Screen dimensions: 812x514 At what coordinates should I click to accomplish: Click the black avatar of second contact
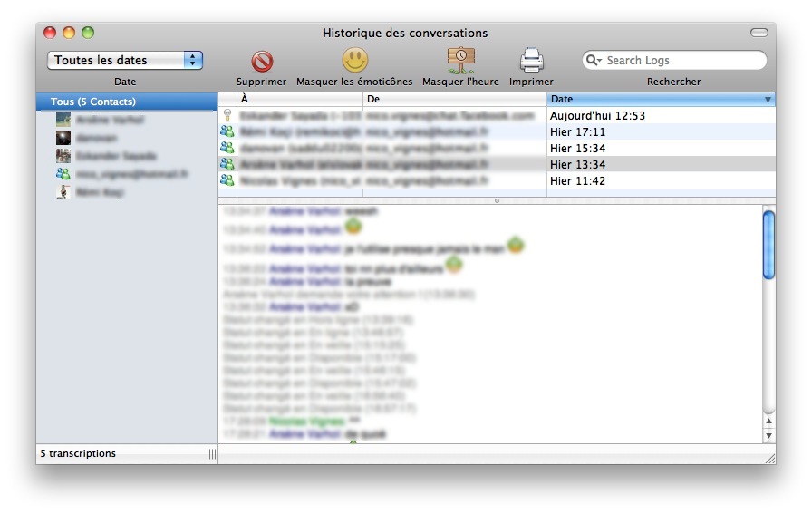(x=63, y=138)
